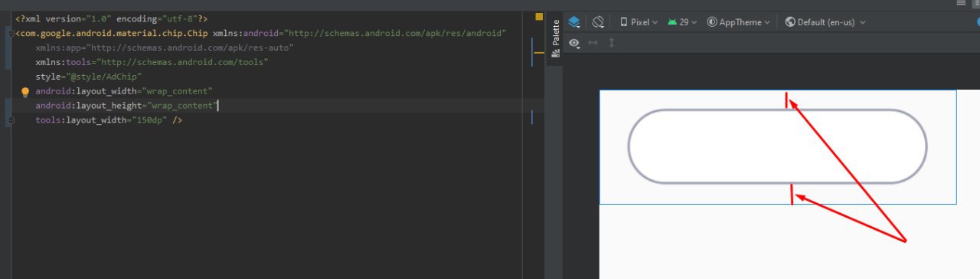The width and height of the screenshot is (980, 279).
Task: Click the yellow inspection warning indicator
Action: pos(539,17)
